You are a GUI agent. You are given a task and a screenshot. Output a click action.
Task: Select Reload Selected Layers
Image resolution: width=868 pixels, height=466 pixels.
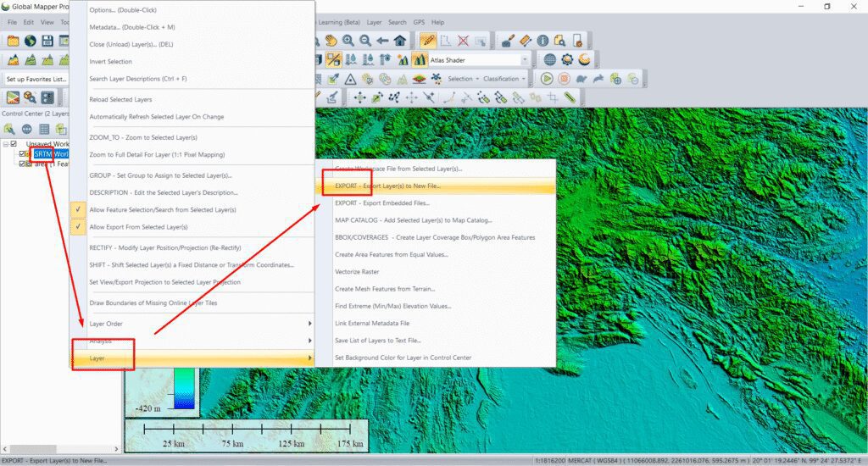point(192,100)
